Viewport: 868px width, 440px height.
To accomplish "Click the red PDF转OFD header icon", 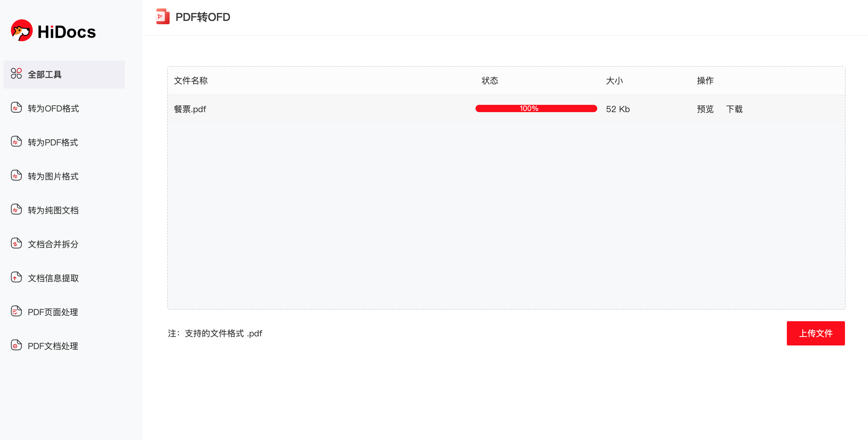I will click(163, 17).
